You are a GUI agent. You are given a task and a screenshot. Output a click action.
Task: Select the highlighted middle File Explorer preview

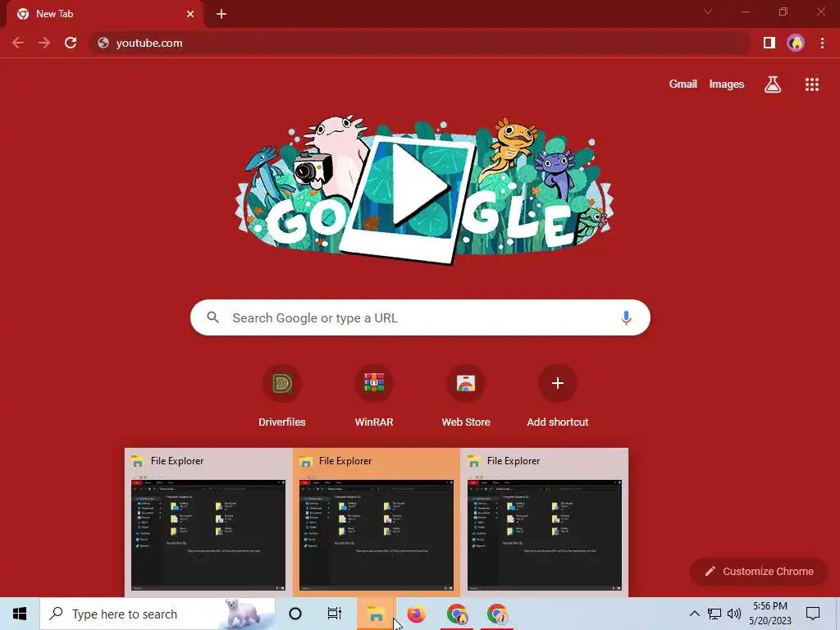click(376, 523)
